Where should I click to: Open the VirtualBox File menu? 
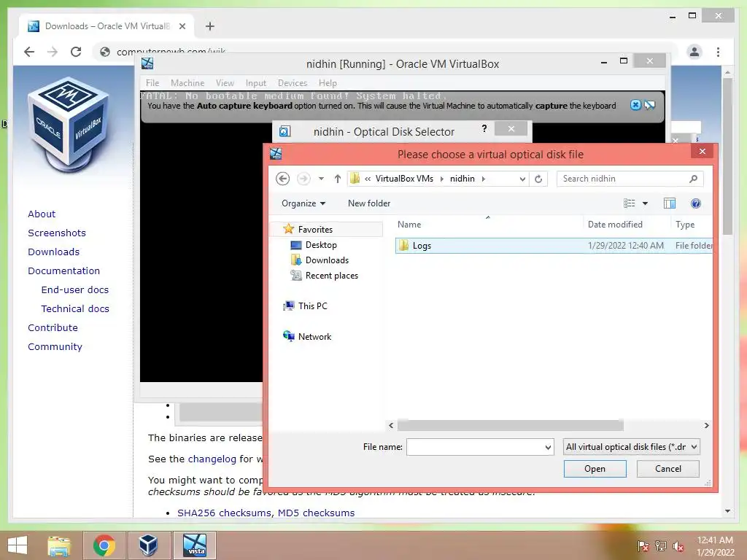point(152,83)
